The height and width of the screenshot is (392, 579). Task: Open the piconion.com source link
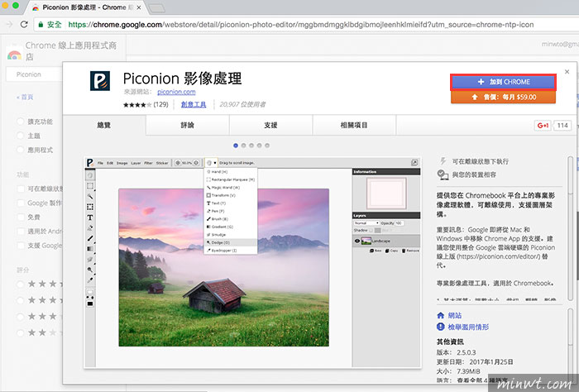pos(176,92)
